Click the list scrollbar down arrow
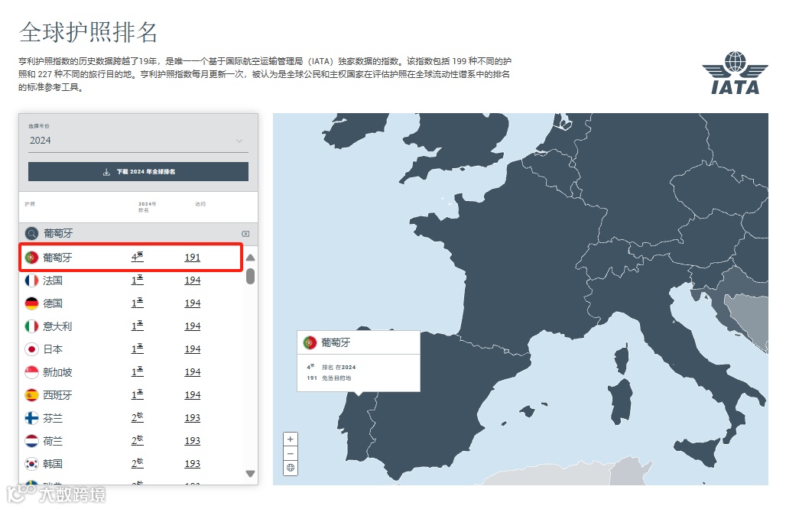The image size is (812, 509). [x=250, y=474]
